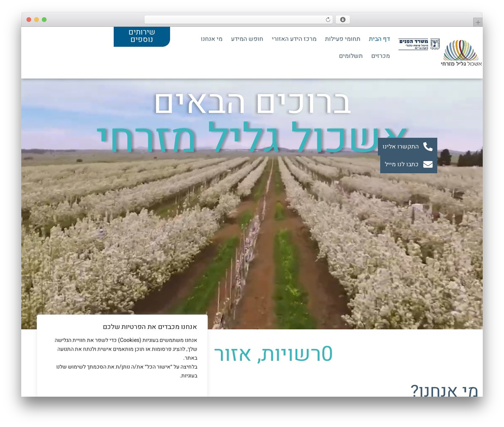Open the חופש המידע menu item

[x=247, y=39]
